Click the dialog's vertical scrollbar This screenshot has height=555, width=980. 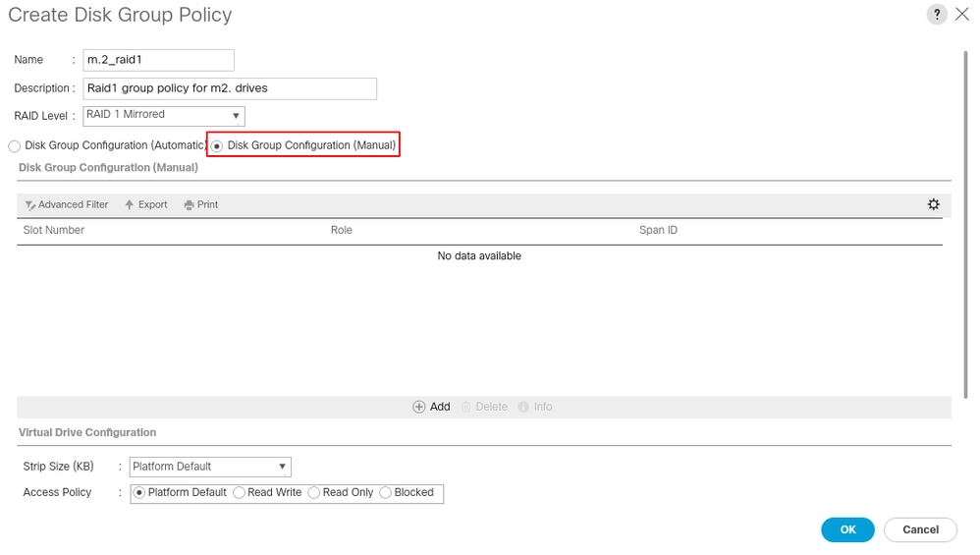965,225
